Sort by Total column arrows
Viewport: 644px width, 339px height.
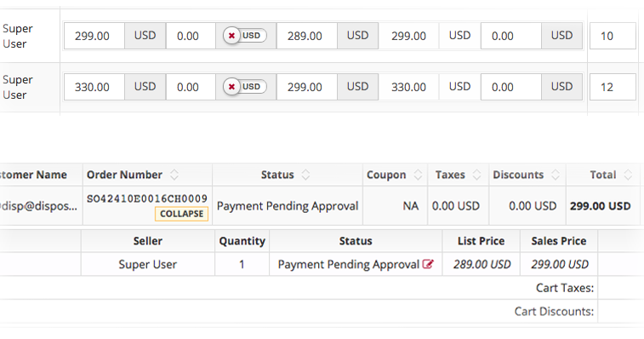coord(628,175)
